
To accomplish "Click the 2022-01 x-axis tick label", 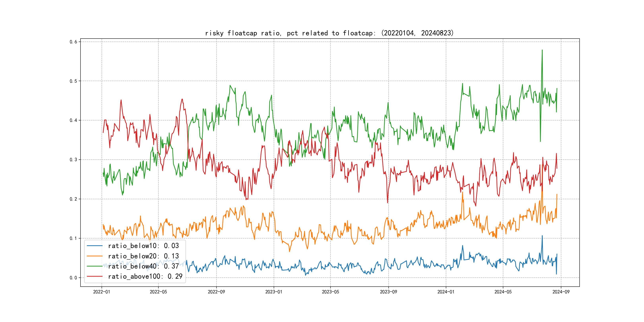I will point(102,292).
